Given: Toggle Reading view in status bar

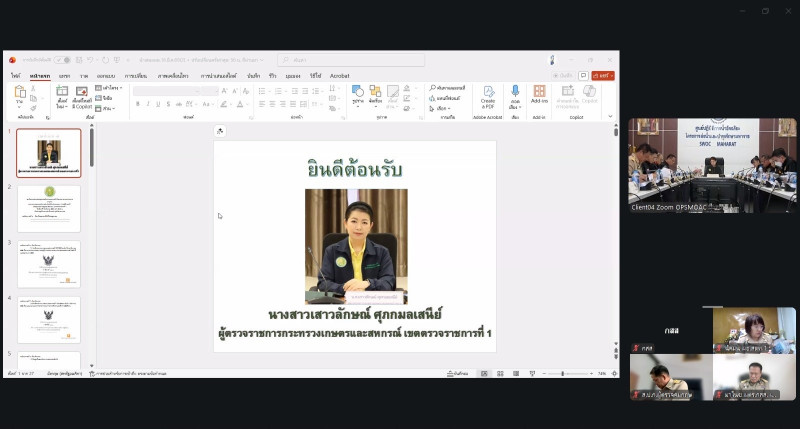Looking at the screenshot, I should (x=513, y=373).
